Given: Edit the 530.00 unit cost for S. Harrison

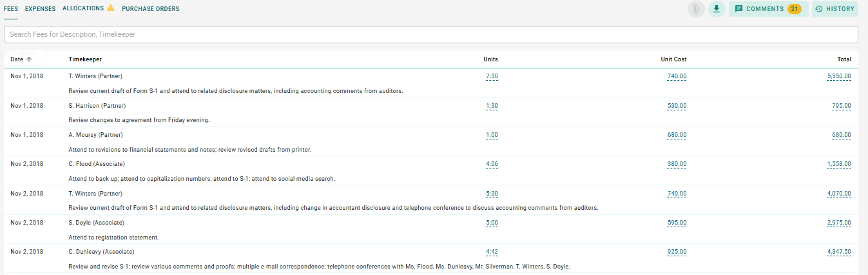Looking at the screenshot, I should 677,106.
